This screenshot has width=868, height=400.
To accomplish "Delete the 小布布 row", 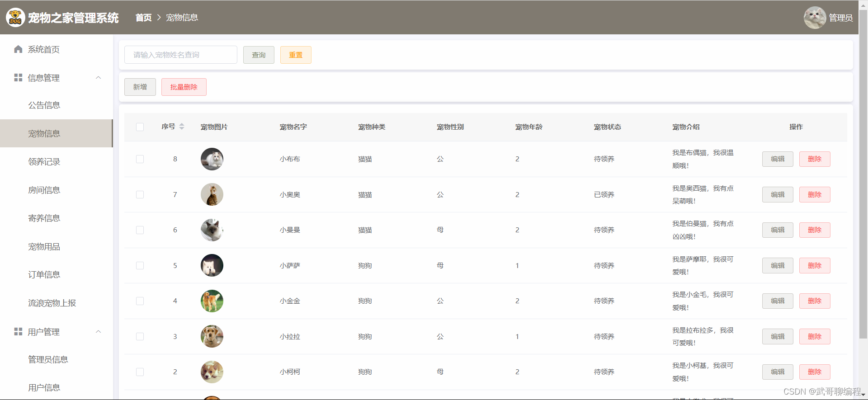I will click(815, 159).
